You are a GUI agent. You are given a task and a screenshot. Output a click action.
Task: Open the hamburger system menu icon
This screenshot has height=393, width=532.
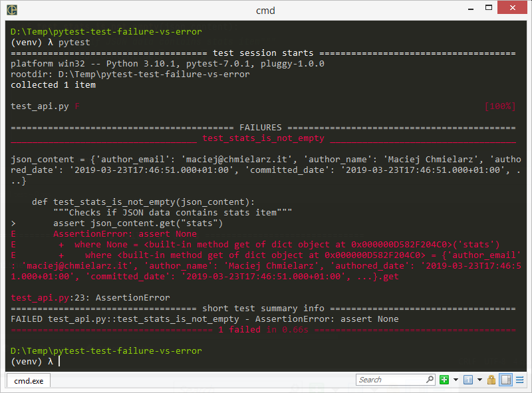point(519,380)
